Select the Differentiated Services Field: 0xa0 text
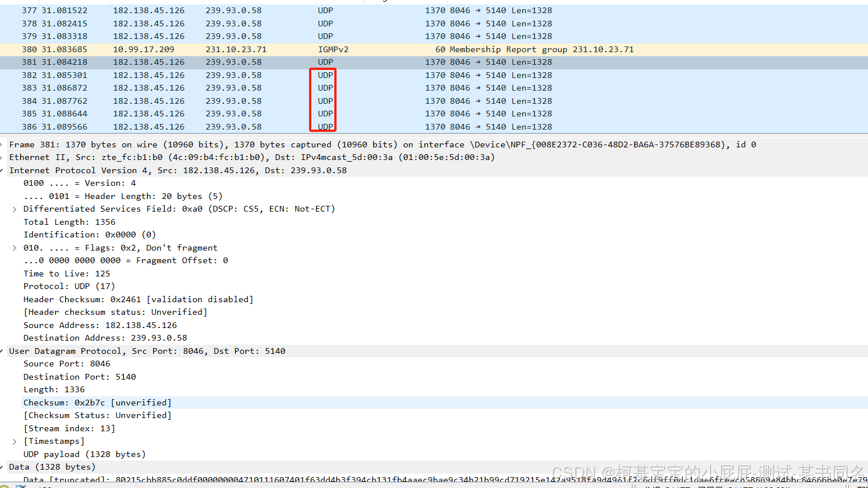Viewport: 868px width, 488px height. click(179, 209)
